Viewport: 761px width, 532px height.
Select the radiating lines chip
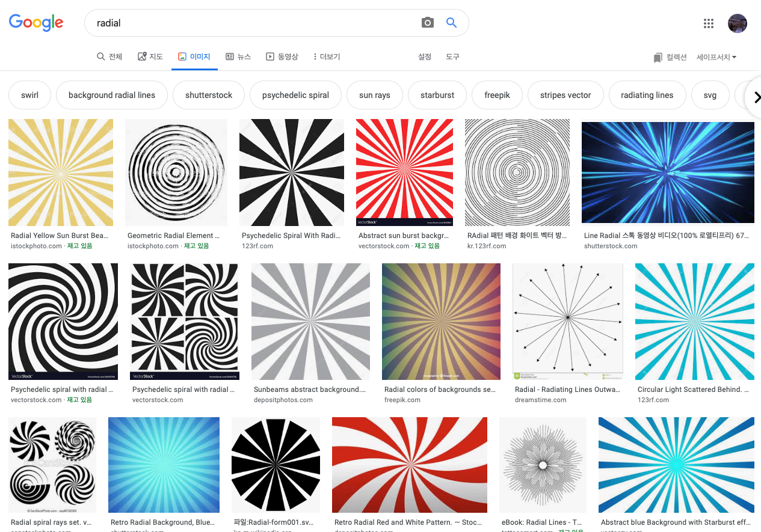click(647, 95)
